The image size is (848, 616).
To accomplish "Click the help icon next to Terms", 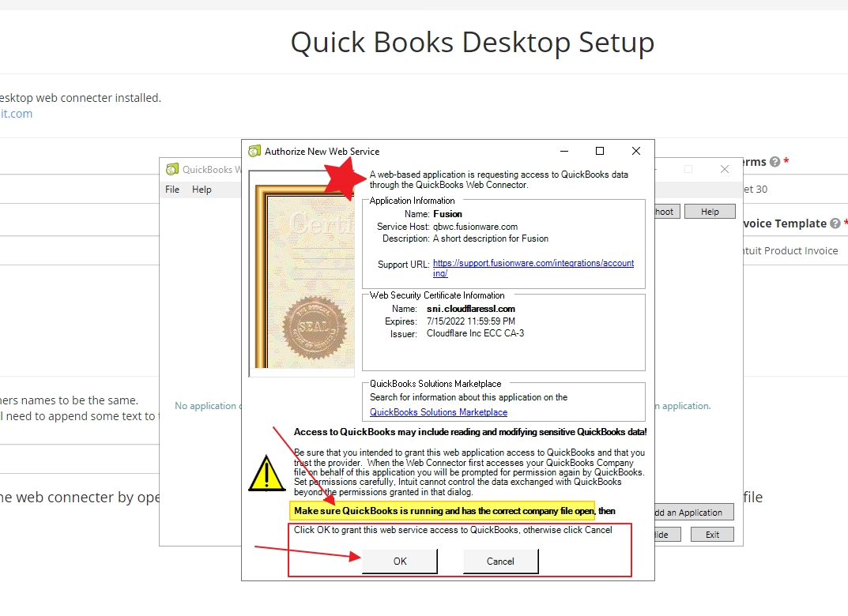I will point(775,162).
